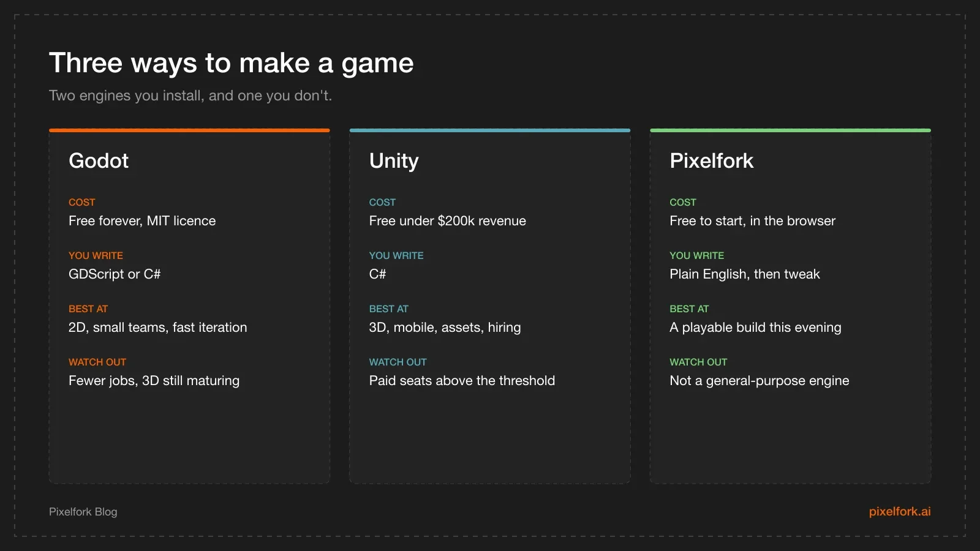This screenshot has height=551, width=980.
Task: Click the WATCH OUT label in Godot card
Action: [x=97, y=362]
